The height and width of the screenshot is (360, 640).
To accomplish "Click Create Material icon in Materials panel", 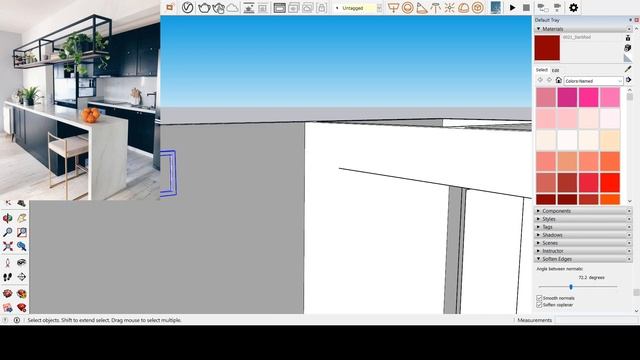I will 628,48.
